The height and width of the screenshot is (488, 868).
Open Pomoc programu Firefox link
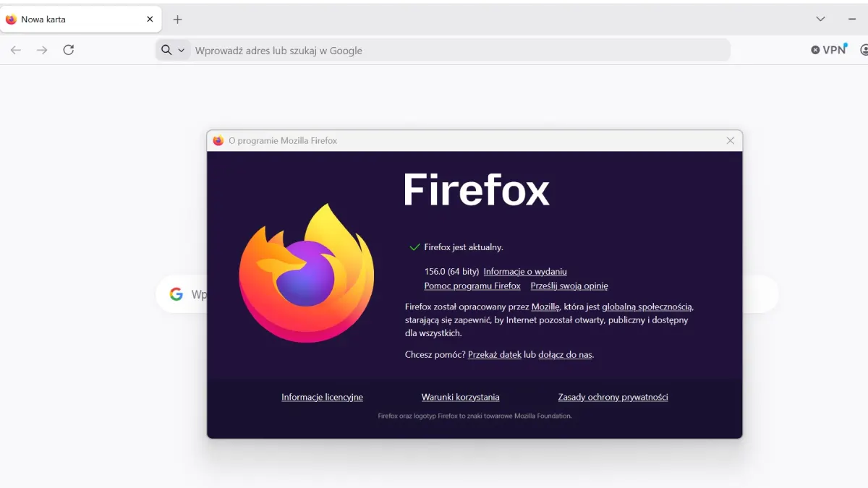(472, 286)
